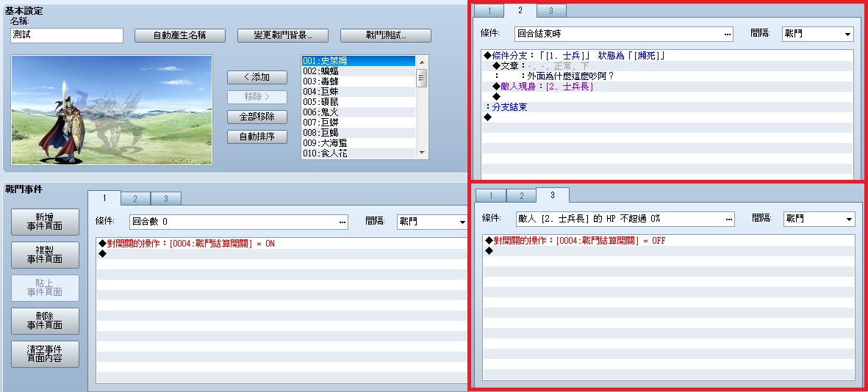Image resolution: width=868 pixels, height=392 pixels.
Task: Open condition editor via ... beside 回合數 0
Action: (342, 222)
